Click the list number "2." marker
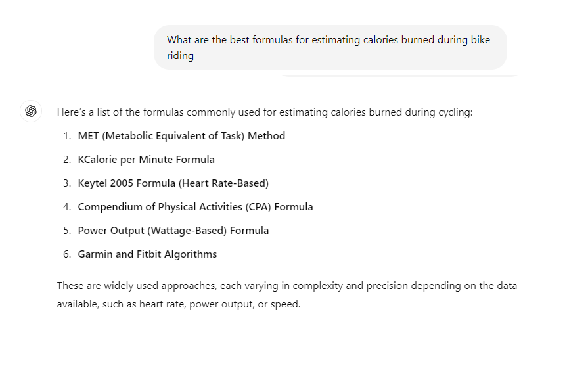 [67, 160]
